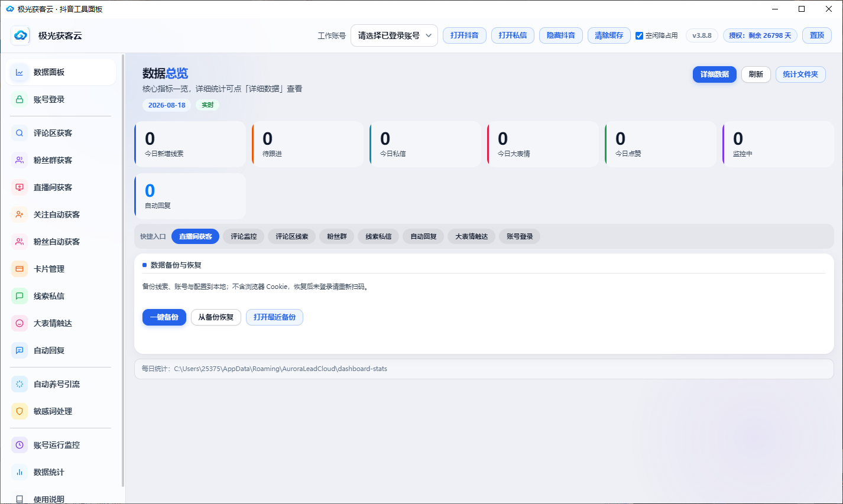Click the lock icon for 账号登录
The image size is (843, 504).
pos(20,99)
